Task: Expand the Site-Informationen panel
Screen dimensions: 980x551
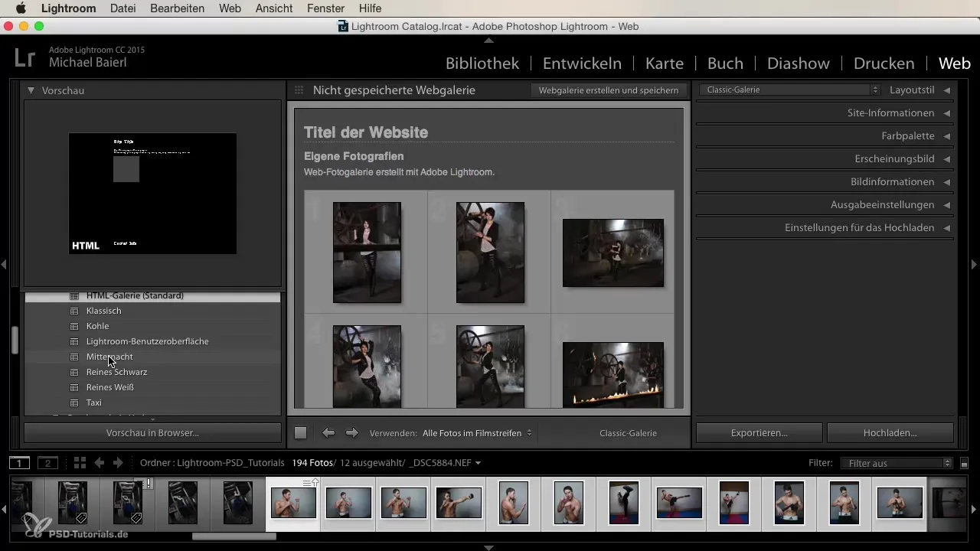Action: (x=947, y=112)
